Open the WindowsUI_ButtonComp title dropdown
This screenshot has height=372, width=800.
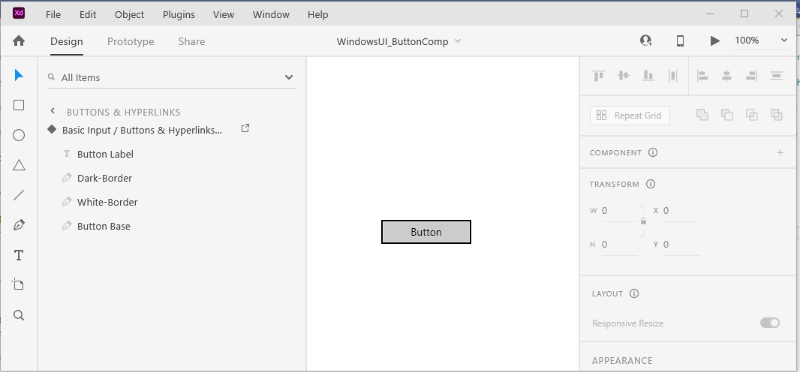(458, 41)
